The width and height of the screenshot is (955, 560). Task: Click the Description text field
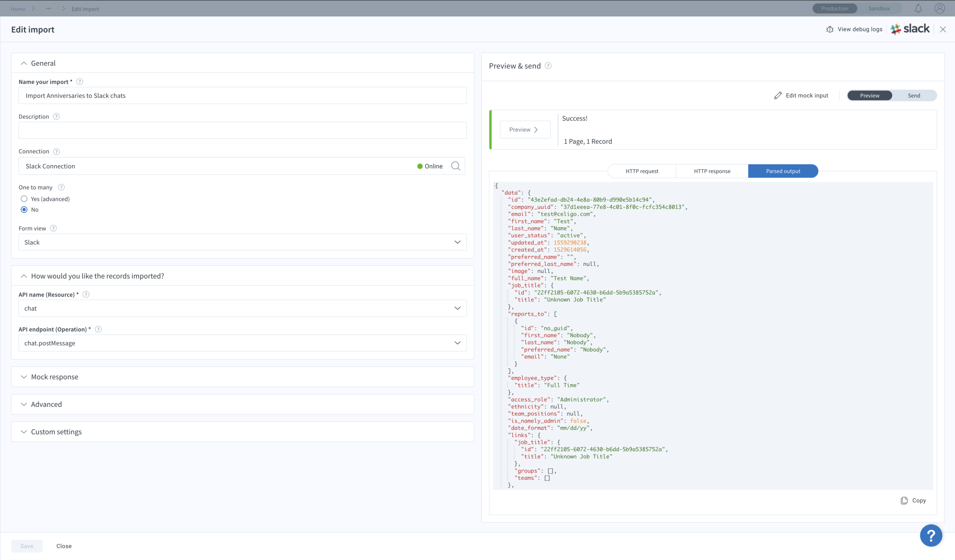point(242,130)
